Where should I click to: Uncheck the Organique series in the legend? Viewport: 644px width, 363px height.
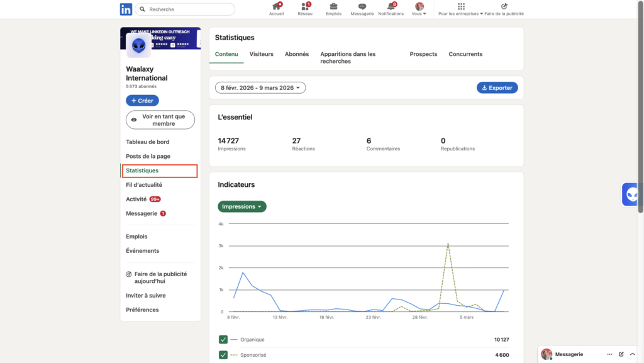tap(222, 339)
